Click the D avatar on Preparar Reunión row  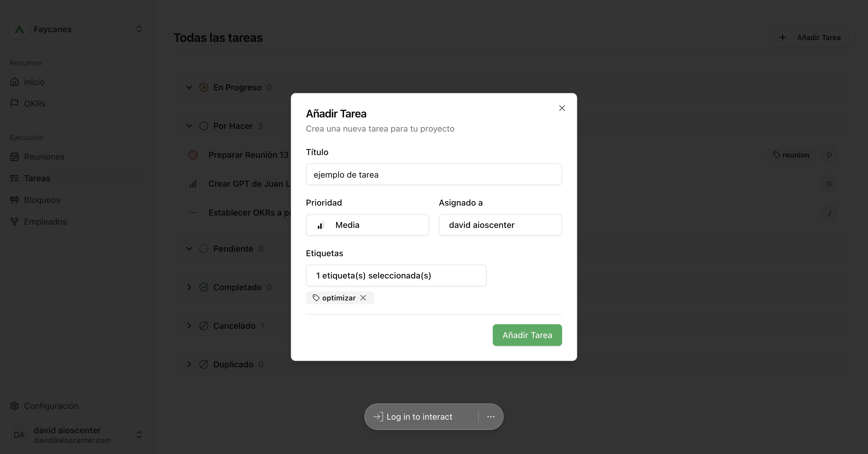coord(829,155)
